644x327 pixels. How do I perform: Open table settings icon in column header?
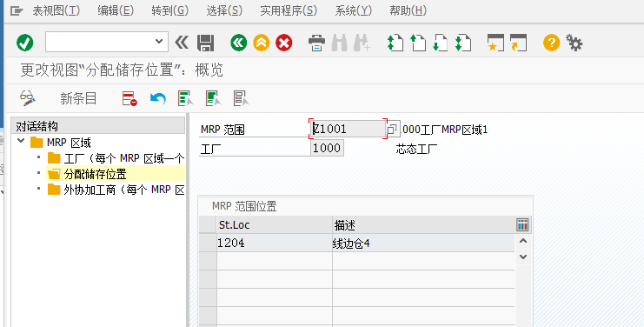(x=522, y=224)
